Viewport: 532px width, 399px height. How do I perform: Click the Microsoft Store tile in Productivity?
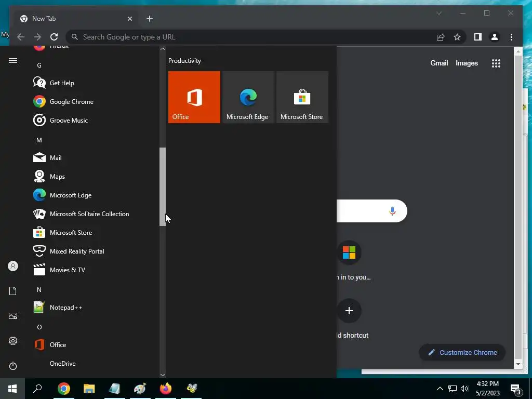(302, 97)
